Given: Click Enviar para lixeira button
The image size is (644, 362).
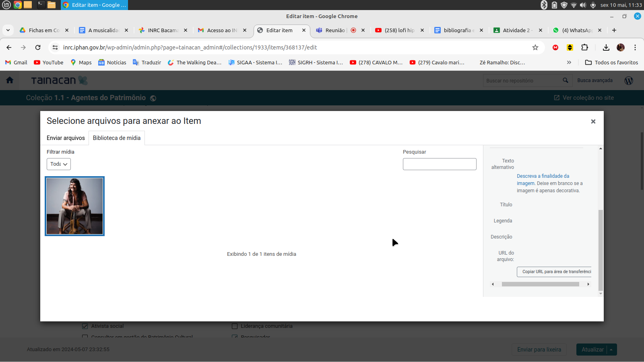Looking at the screenshot, I should click(x=539, y=350).
